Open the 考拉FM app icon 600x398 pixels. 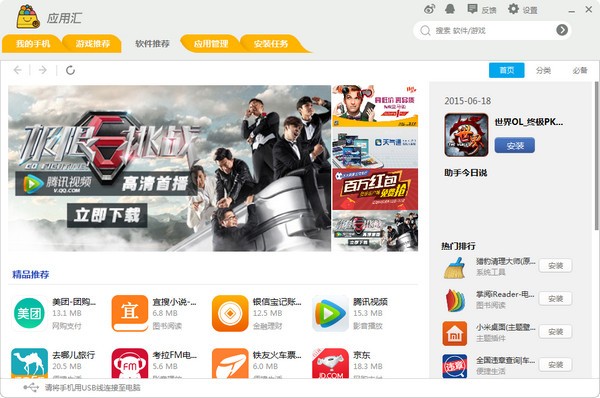[130, 363]
